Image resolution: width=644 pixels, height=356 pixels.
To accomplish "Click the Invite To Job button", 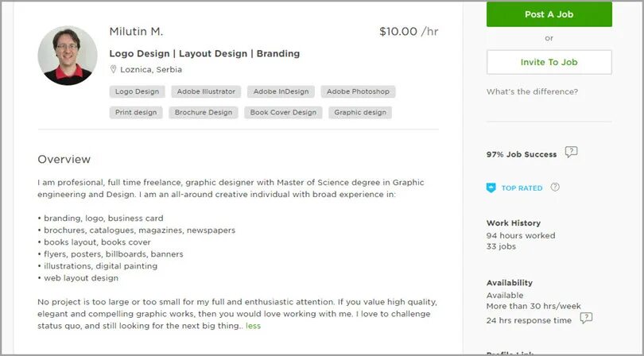I will (549, 62).
